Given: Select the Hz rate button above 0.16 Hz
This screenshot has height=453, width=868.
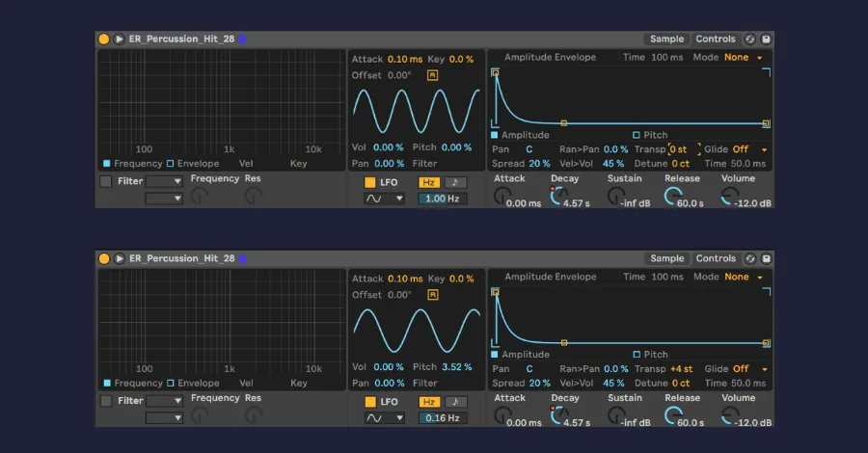Looking at the screenshot, I should pyautogui.click(x=428, y=402).
